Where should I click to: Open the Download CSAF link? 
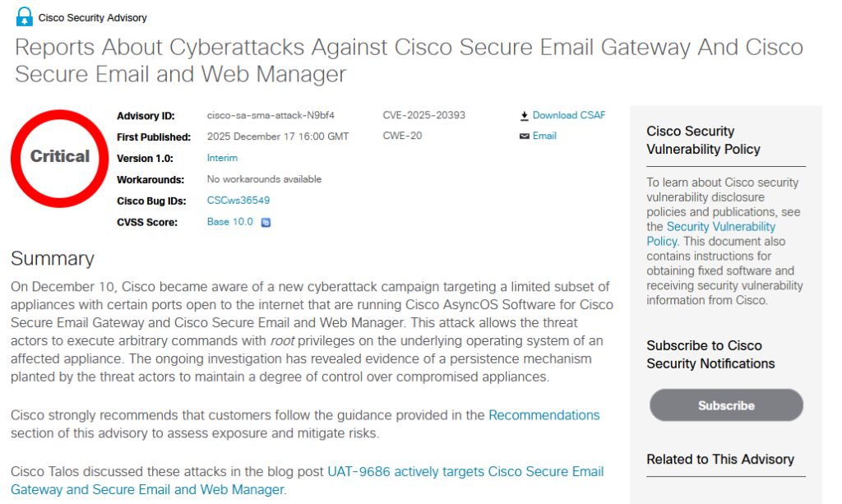[x=568, y=115]
